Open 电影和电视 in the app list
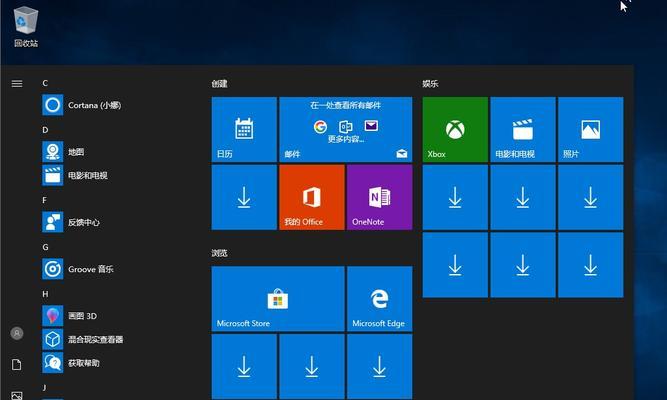The width and height of the screenshot is (667, 400). 75,175
